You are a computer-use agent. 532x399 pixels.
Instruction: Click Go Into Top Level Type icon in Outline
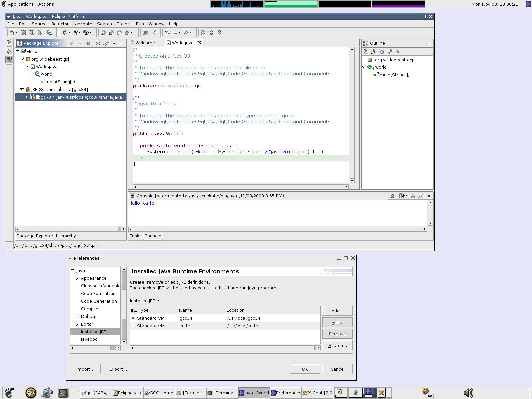point(366,52)
